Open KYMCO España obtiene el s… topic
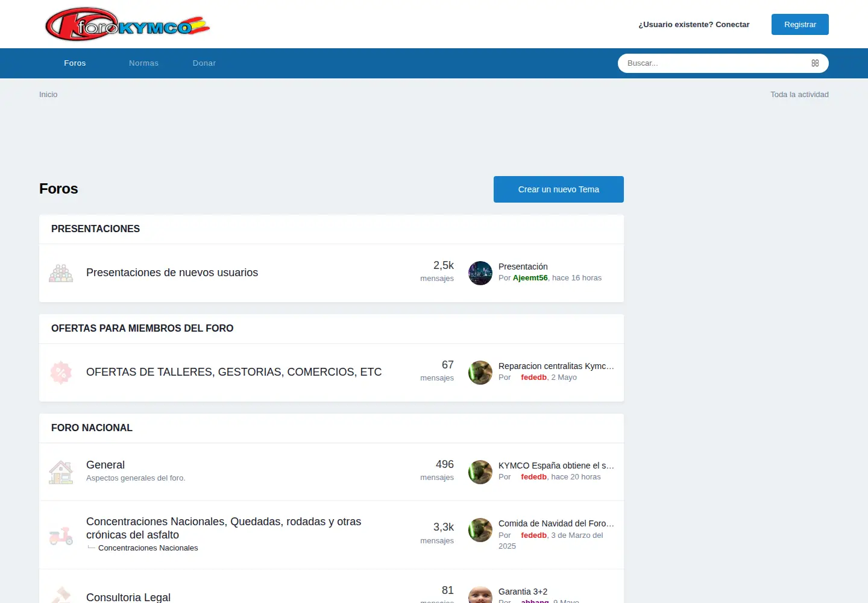This screenshot has width=868, height=603. click(x=556, y=466)
